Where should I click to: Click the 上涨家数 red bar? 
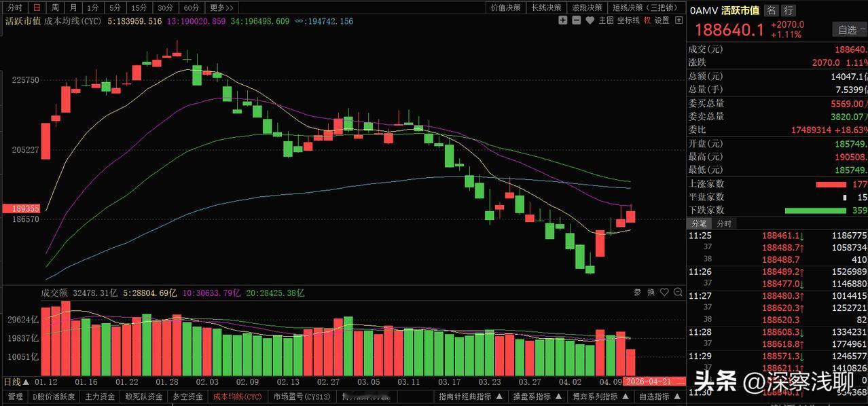832,184
